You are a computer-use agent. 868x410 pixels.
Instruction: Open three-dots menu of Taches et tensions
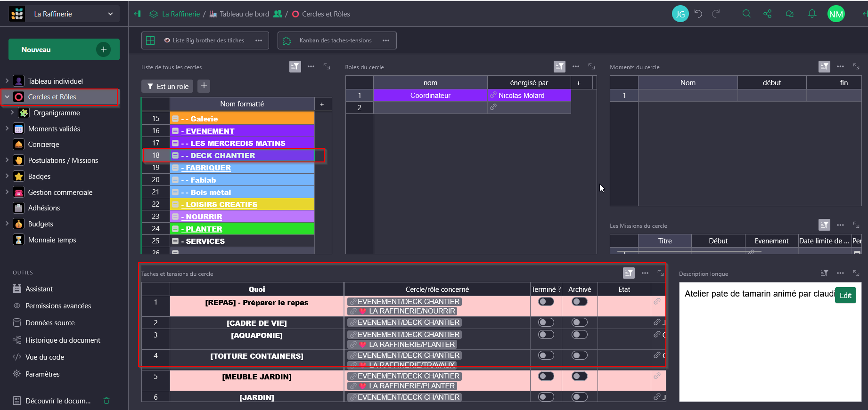(x=645, y=273)
